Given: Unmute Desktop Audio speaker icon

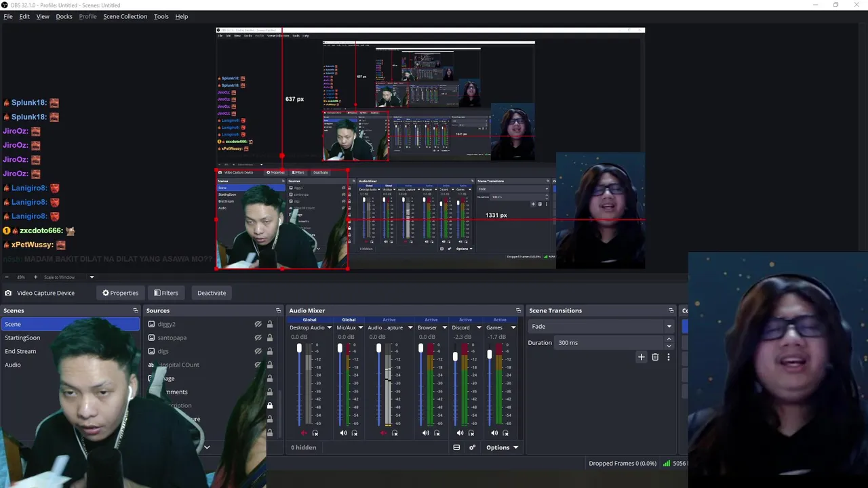Looking at the screenshot, I should tap(303, 433).
